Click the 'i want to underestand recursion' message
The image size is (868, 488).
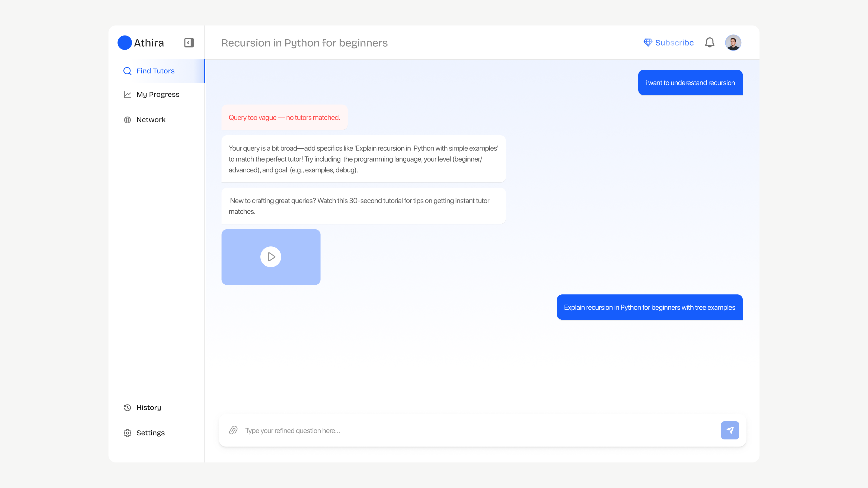coord(690,83)
